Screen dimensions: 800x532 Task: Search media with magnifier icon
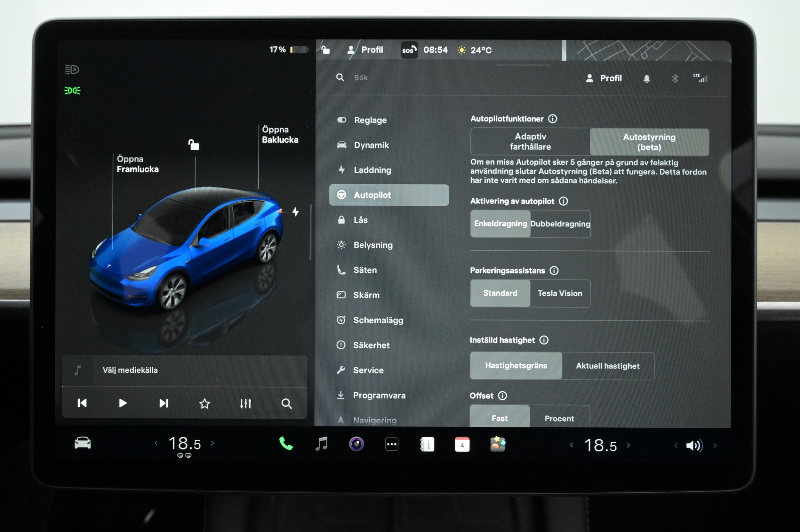point(286,403)
